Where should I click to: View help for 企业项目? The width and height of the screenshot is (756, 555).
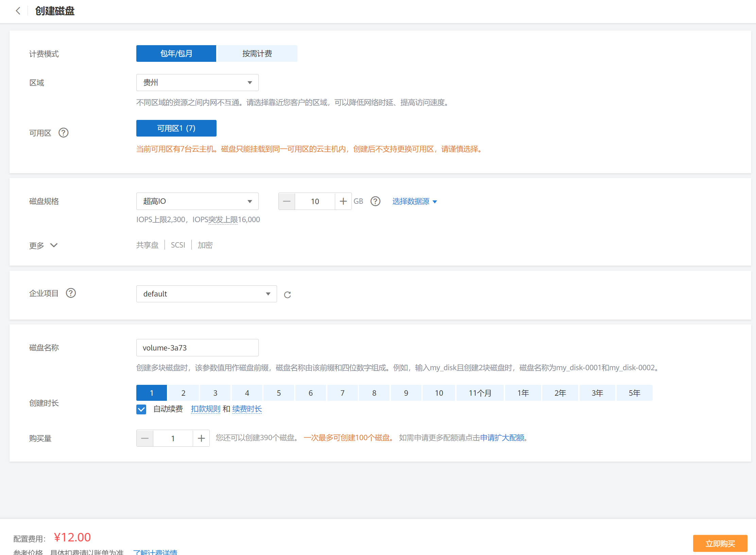point(71,293)
